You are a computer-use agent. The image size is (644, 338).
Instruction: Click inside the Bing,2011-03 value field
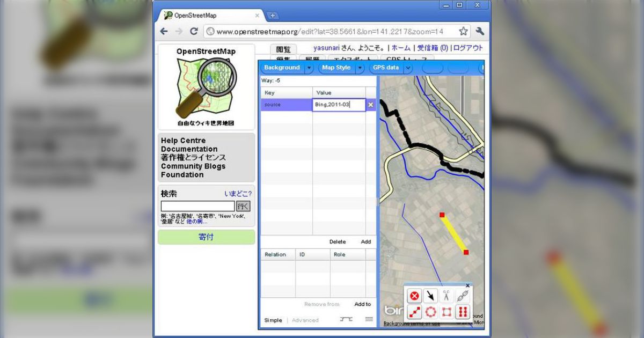click(x=338, y=105)
